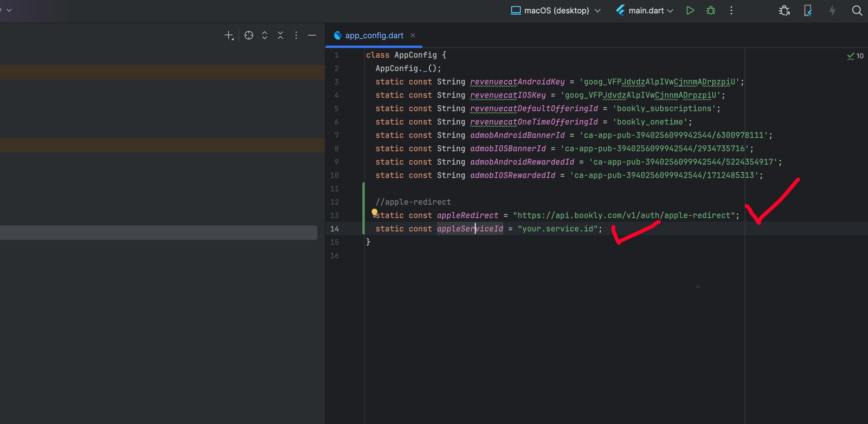
Task: Expand the top-left chevron dropdown
Action: point(9,10)
